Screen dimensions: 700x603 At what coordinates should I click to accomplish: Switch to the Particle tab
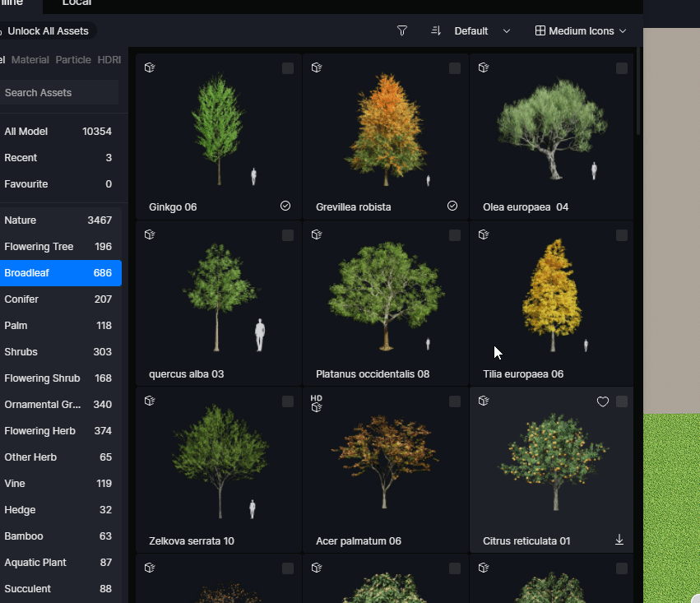pos(73,60)
